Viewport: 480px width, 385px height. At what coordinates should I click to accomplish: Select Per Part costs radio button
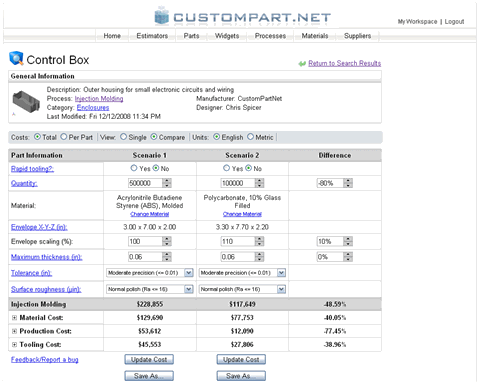click(64, 137)
